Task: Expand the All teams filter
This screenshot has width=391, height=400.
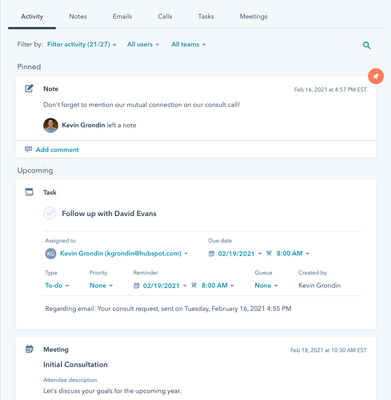Action: click(188, 44)
